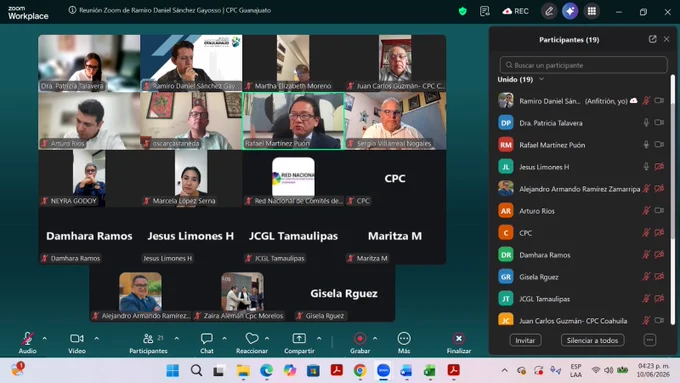Toggle microphone for Rafael Martínez Puón in list

coord(646,144)
